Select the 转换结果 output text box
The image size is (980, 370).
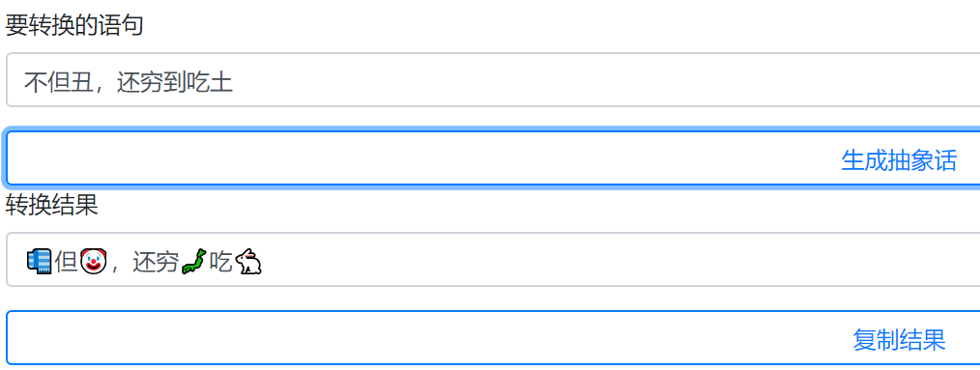click(x=493, y=259)
